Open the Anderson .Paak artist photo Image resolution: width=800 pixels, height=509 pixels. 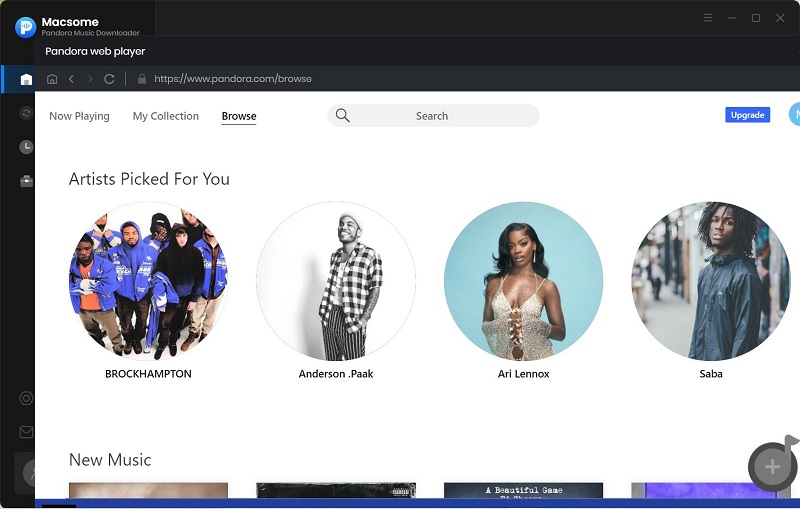click(x=336, y=281)
